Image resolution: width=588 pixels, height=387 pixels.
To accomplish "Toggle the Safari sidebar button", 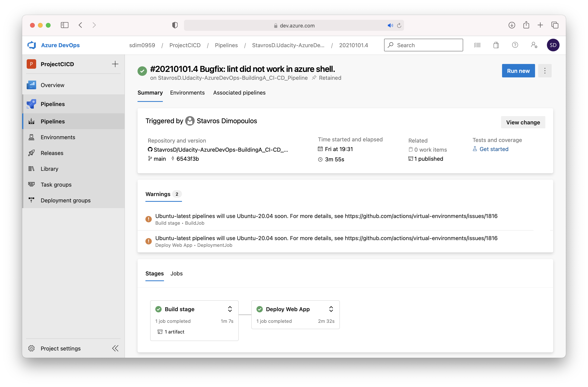I will pos(64,25).
